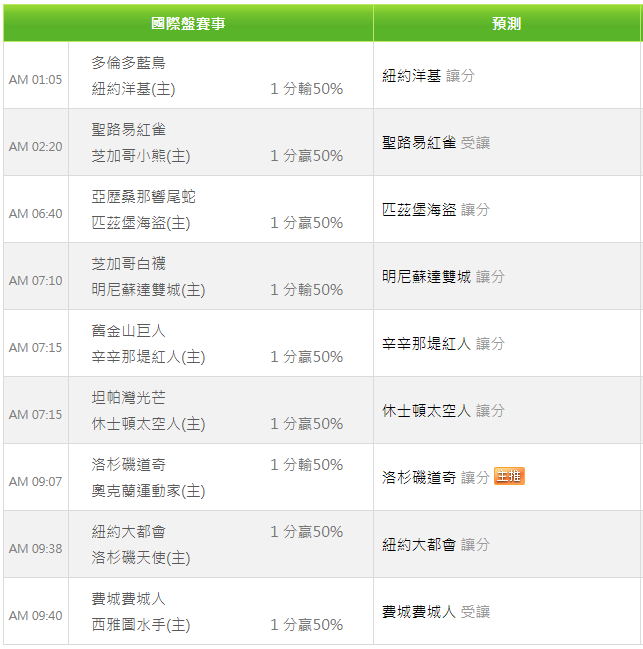Image resolution: width=643 pixels, height=649 pixels.
Task: Click team name 洛杉磯道奇 in matchup column
Action: tap(128, 465)
